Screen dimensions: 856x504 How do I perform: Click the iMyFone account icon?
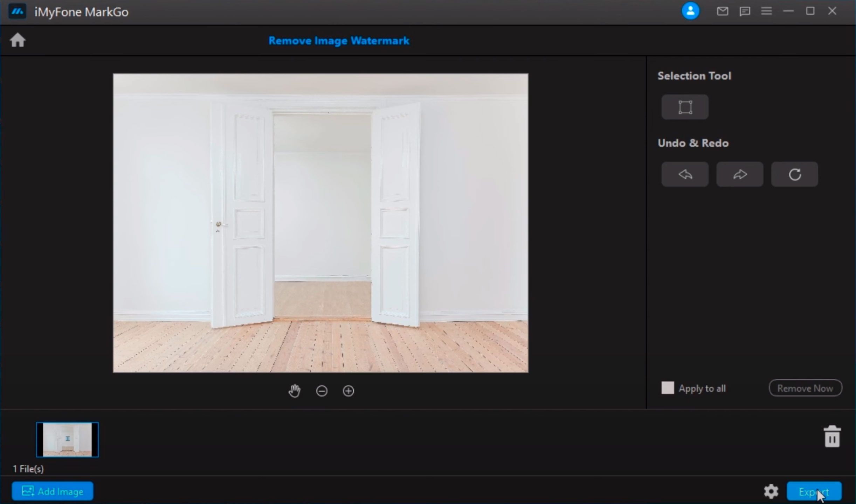(691, 11)
